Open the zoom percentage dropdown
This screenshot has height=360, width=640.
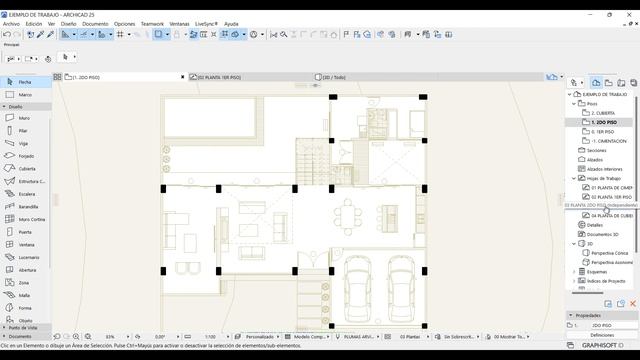coord(128,337)
